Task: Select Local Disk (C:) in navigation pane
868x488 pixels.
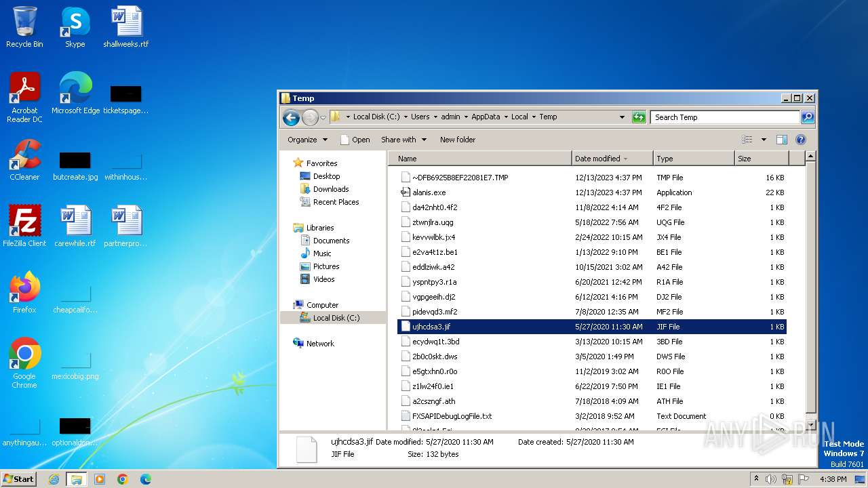Action: pos(336,318)
